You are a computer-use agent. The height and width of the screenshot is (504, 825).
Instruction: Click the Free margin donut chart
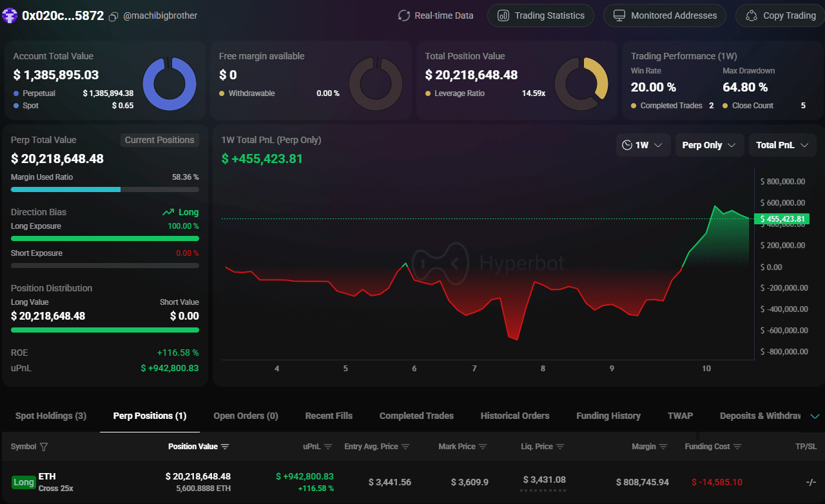click(376, 84)
